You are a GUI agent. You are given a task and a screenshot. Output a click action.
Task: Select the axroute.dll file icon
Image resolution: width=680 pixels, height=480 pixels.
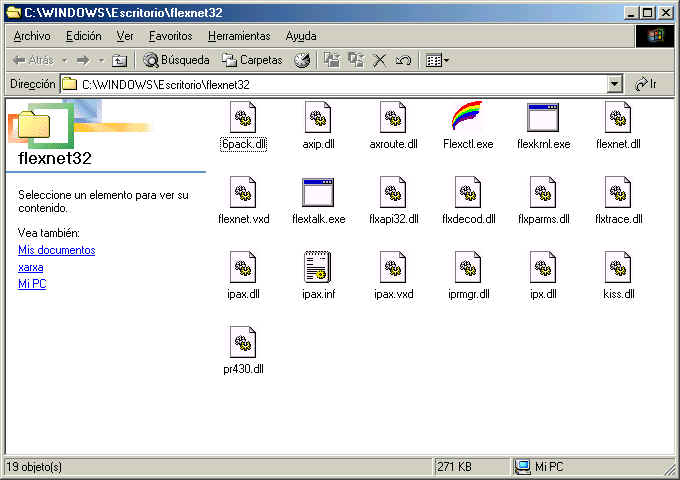click(x=393, y=117)
